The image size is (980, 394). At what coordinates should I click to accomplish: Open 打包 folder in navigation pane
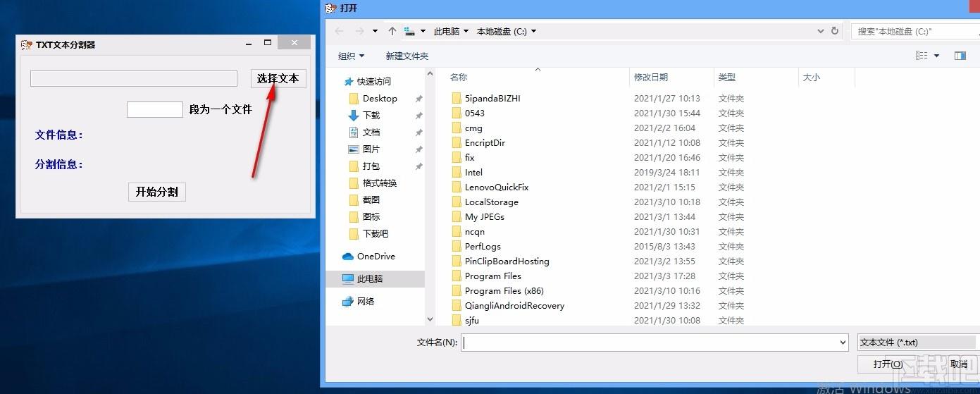[371, 166]
